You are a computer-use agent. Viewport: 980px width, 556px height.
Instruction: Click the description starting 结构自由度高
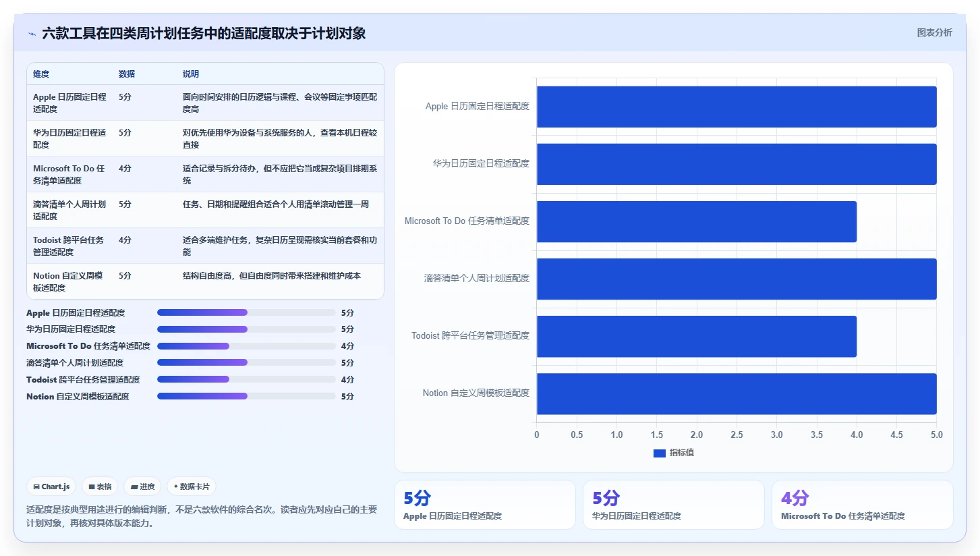click(272, 276)
